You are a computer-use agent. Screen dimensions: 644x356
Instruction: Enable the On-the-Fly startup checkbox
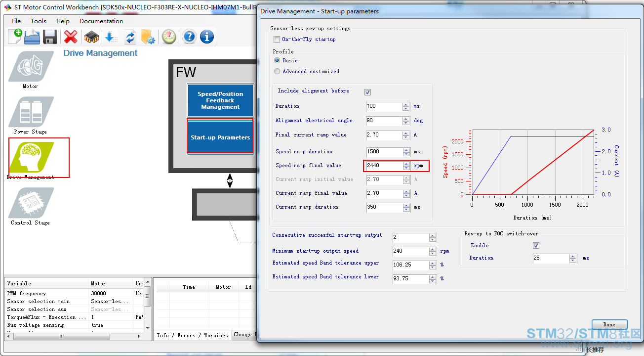click(x=277, y=40)
